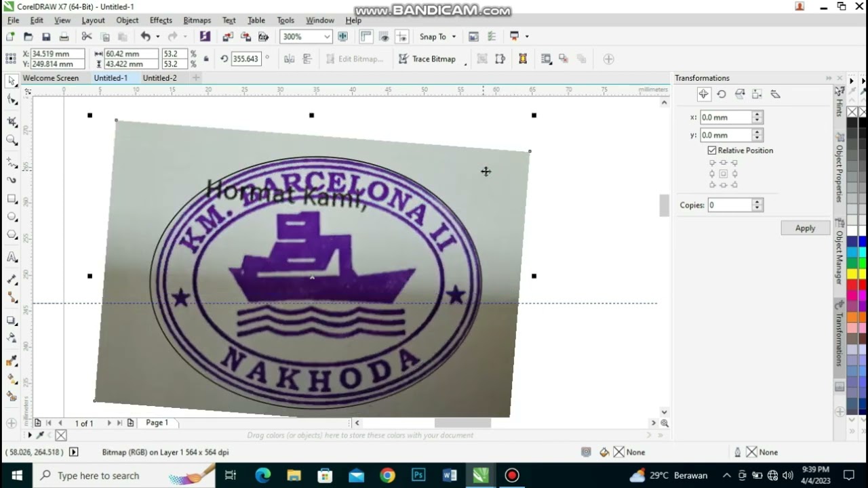Select the Zoom tool in toolbox

click(x=12, y=140)
